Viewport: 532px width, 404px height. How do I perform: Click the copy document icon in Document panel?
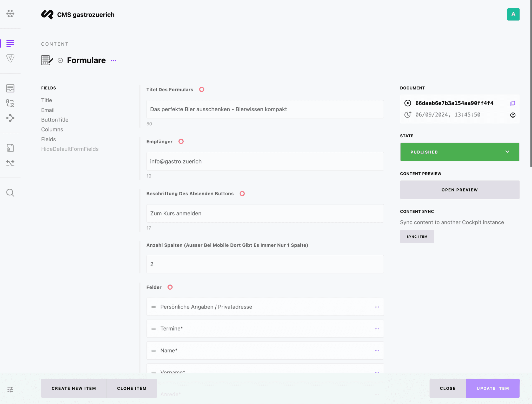click(x=513, y=103)
